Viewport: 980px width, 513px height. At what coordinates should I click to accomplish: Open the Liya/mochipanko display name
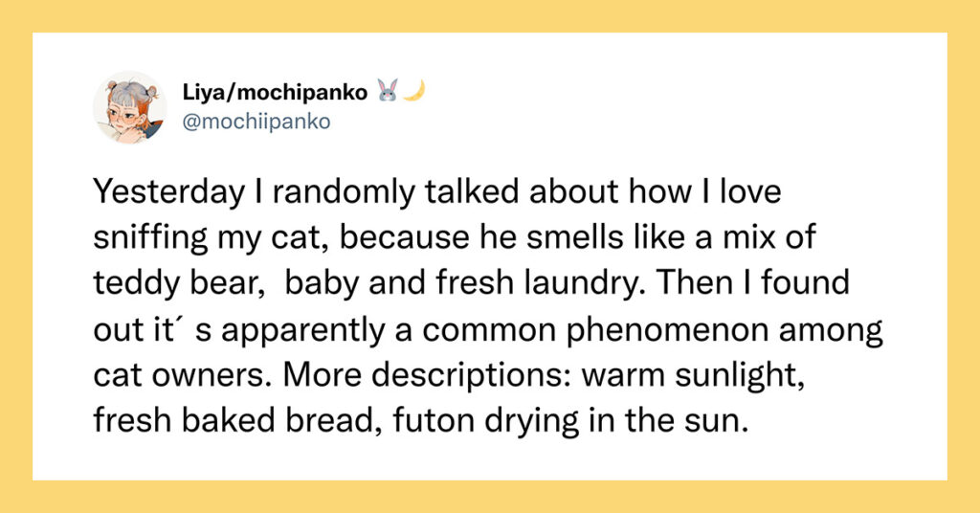click(275, 93)
